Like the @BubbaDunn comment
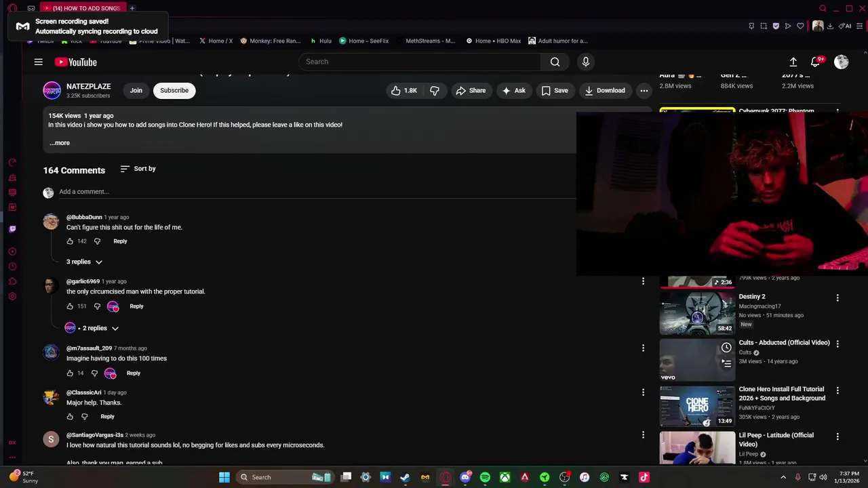 coord(70,241)
